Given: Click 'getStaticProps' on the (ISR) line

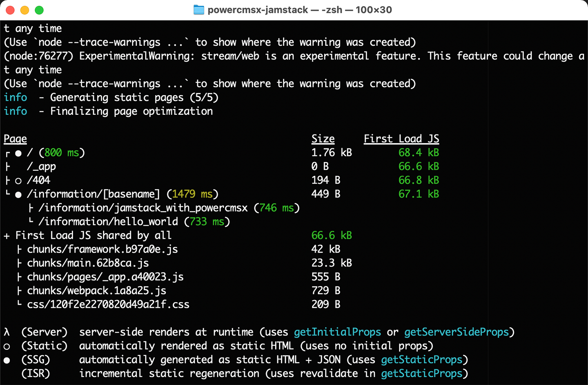Looking at the screenshot, I should (422, 374).
